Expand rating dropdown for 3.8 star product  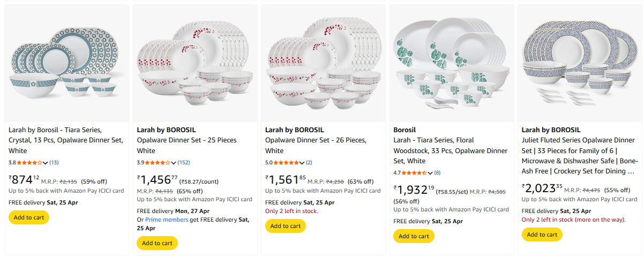[46, 163]
